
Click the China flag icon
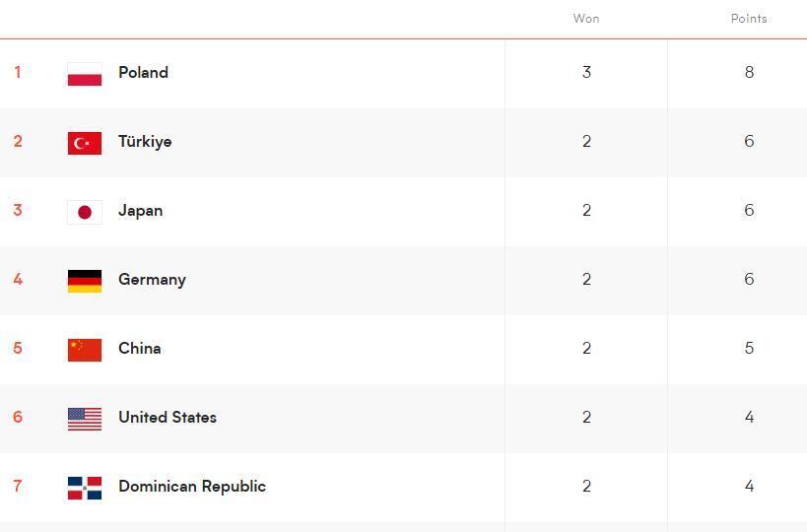click(x=85, y=350)
